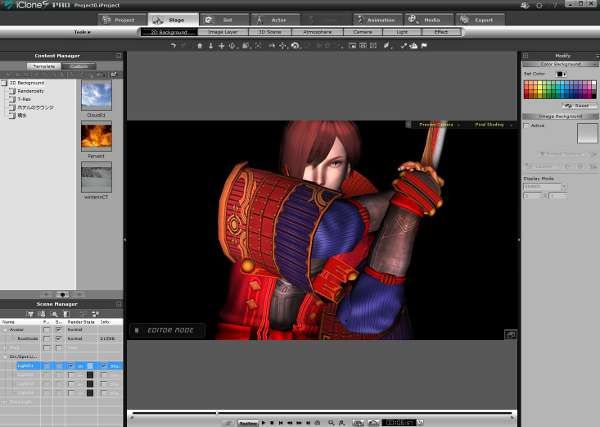Click the magnifier icon in Scene Manager toolbar

point(54,314)
